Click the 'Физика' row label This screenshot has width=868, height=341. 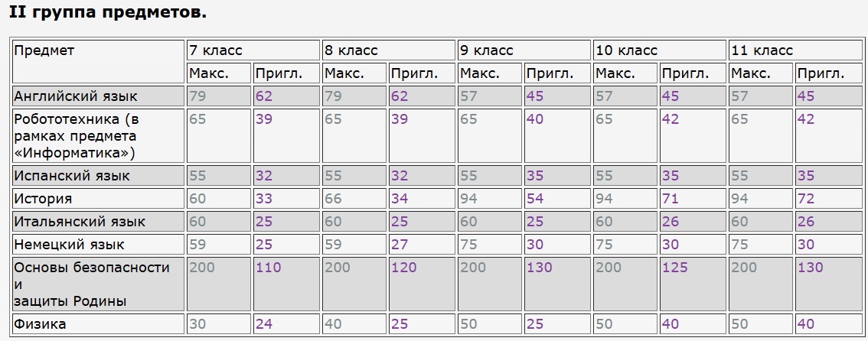click(x=40, y=324)
